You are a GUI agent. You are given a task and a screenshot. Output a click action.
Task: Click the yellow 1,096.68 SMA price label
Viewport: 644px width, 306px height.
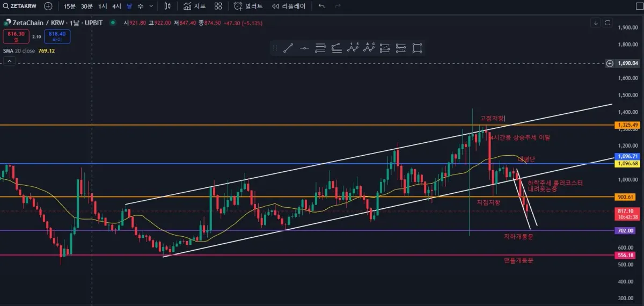627,163
